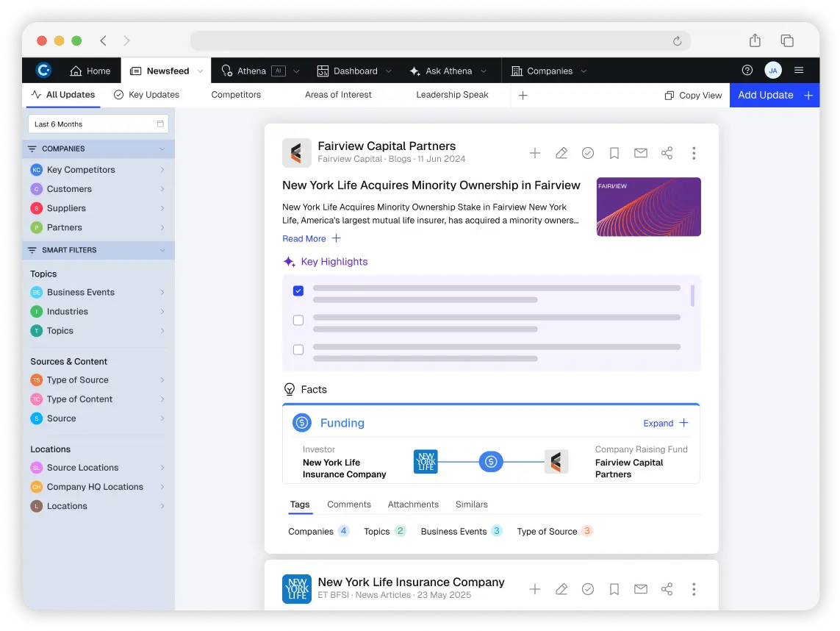840x631 pixels.
Task: Check the second Key Highlights checkbox
Action: (298, 320)
